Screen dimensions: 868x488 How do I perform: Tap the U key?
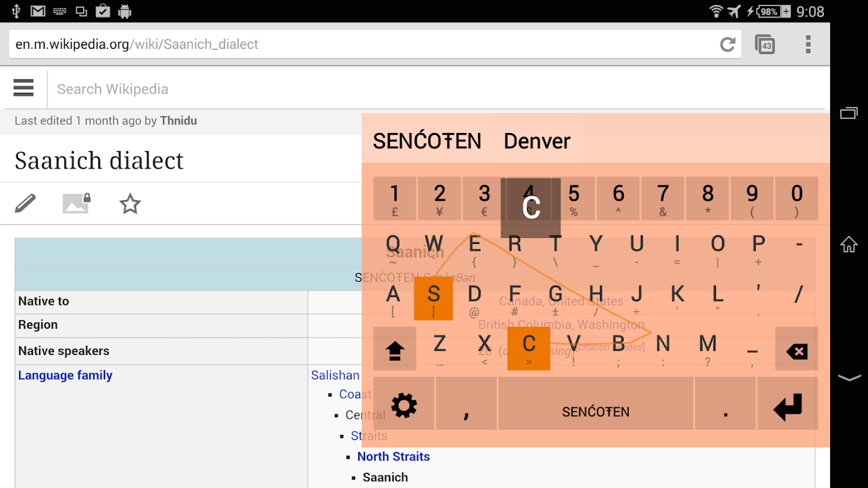pyautogui.click(x=637, y=249)
